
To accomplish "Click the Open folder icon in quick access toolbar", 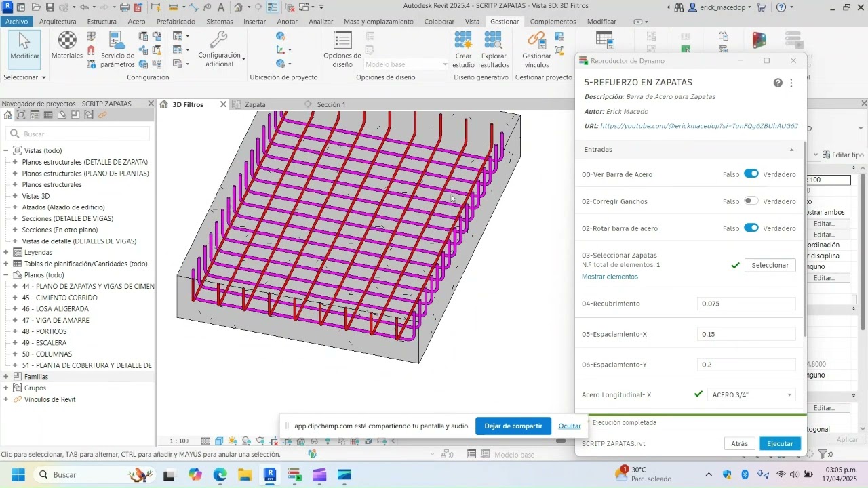I will click(35, 7).
